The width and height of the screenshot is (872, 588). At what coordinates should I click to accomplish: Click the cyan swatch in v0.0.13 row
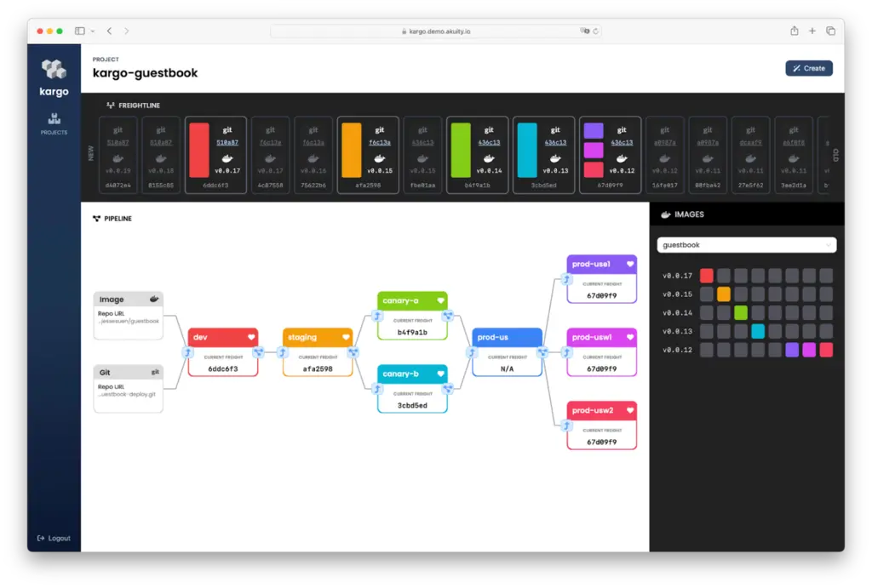(x=758, y=331)
